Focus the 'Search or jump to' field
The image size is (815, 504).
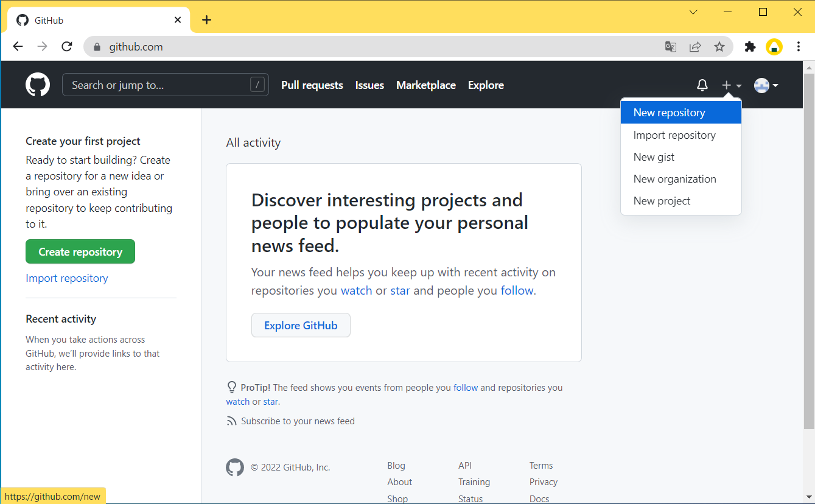pyautogui.click(x=166, y=85)
